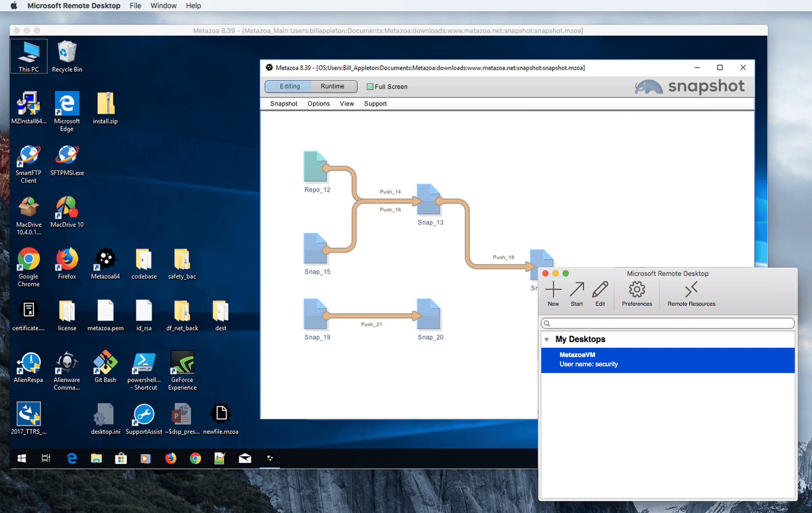Select the MacDrive 10 shortcut
This screenshot has width=812, height=513.
pos(67,211)
